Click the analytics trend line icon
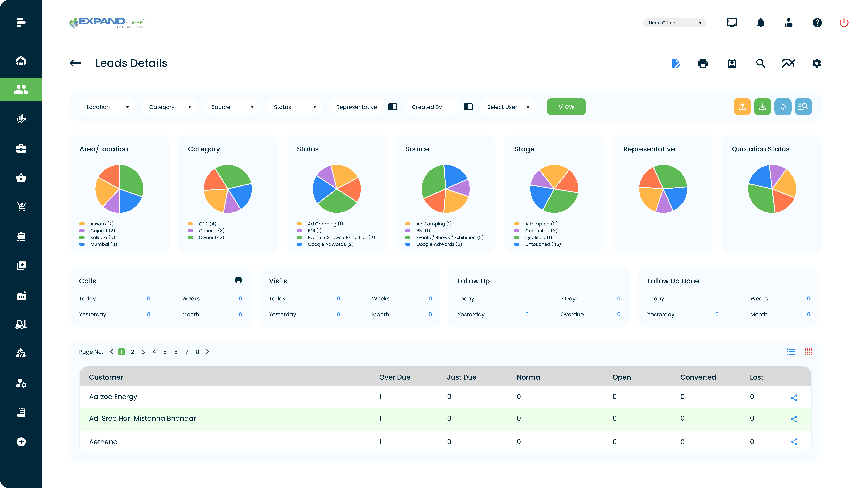The width and height of the screenshot is (868, 488). [x=788, y=63]
